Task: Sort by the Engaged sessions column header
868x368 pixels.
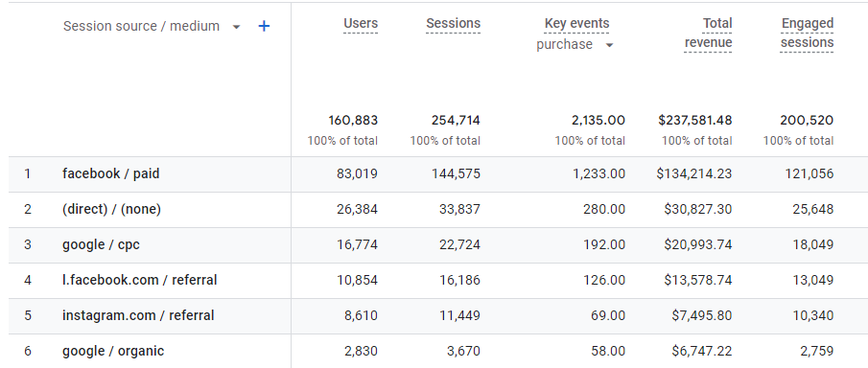Action: [x=808, y=34]
